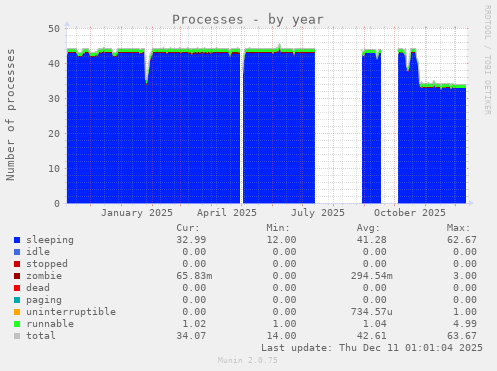497x371 pixels.
Task: Click uninterruptible average value 734.57u
Action: [x=372, y=312]
